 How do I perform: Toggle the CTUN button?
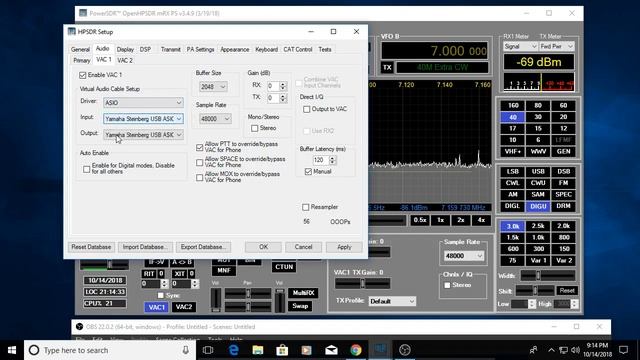pos(284,267)
